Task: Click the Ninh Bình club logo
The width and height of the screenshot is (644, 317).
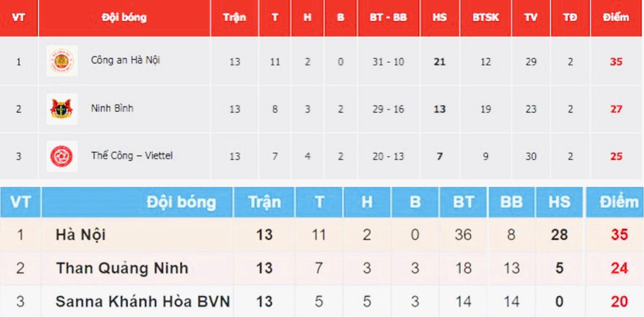Action: point(61,109)
